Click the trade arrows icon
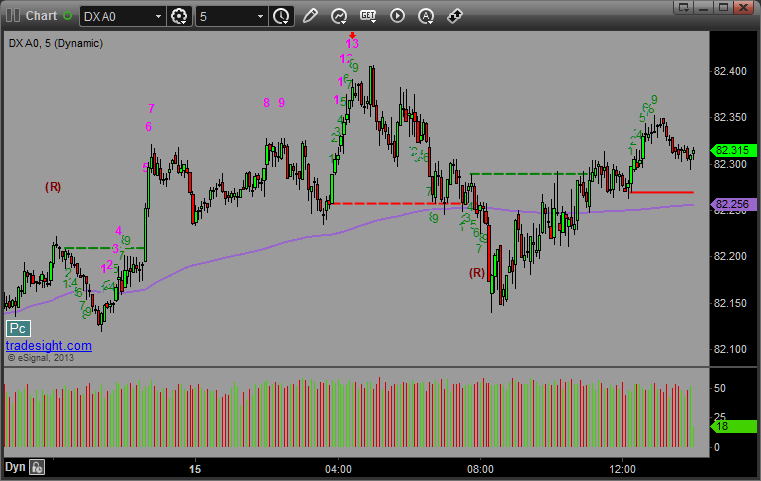The image size is (761, 481). click(455, 16)
